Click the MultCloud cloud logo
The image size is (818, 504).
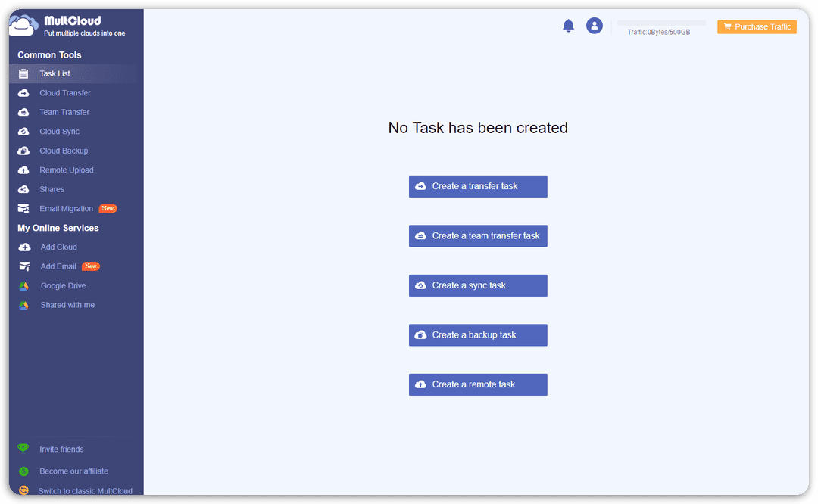click(x=23, y=26)
